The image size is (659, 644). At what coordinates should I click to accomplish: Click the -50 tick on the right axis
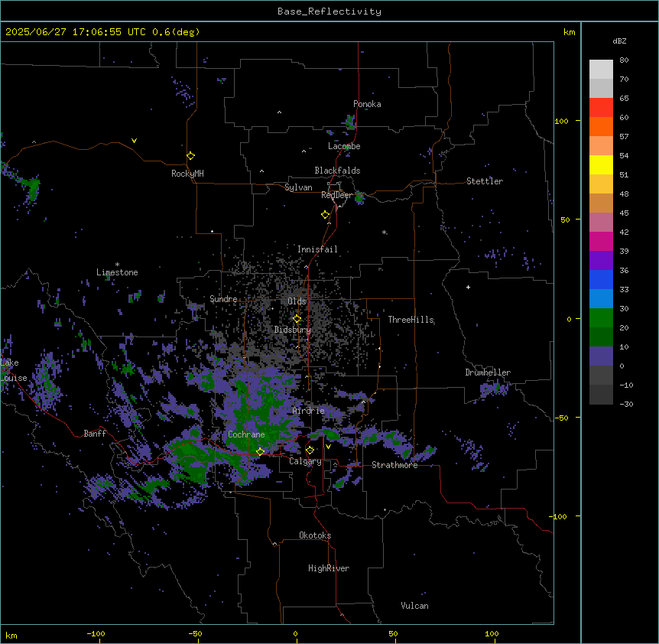(x=561, y=418)
